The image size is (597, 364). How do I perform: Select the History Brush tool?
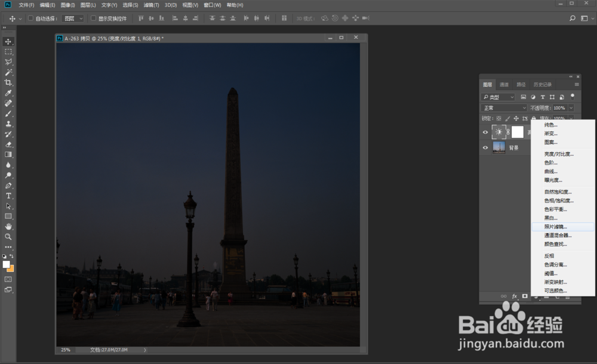[x=8, y=134]
